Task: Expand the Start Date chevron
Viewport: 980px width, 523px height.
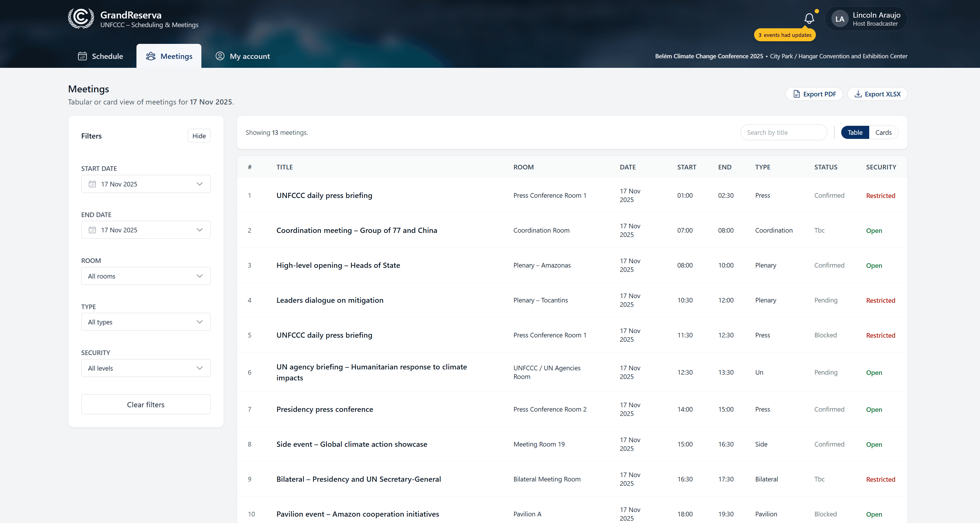Action: click(199, 184)
